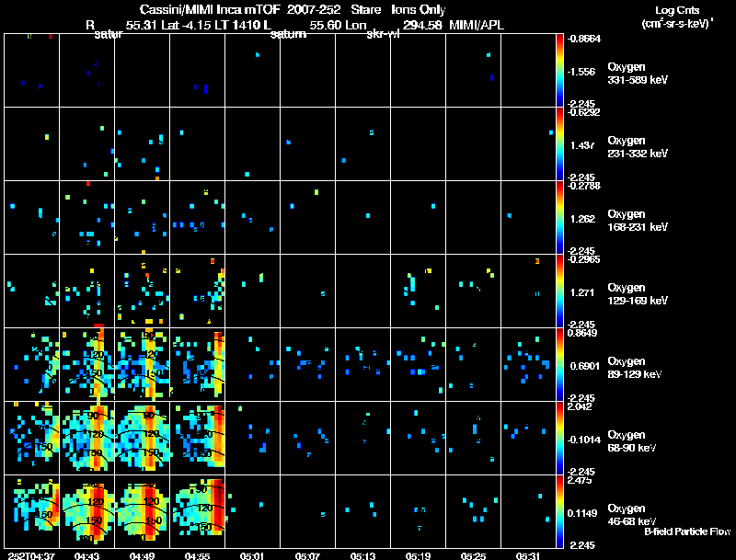Click the 05:13 time axis label
736x560 pixels.
[362, 555]
